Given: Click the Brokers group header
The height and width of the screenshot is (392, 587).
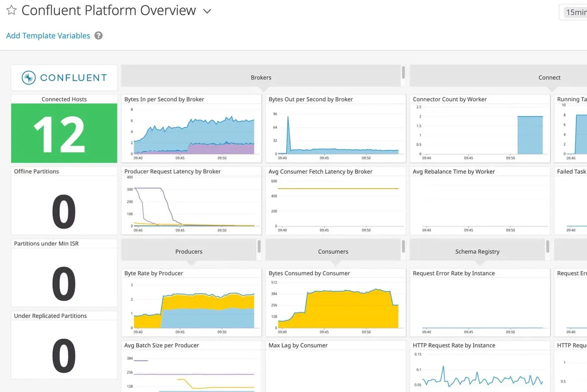Looking at the screenshot, I should point(261,77).
